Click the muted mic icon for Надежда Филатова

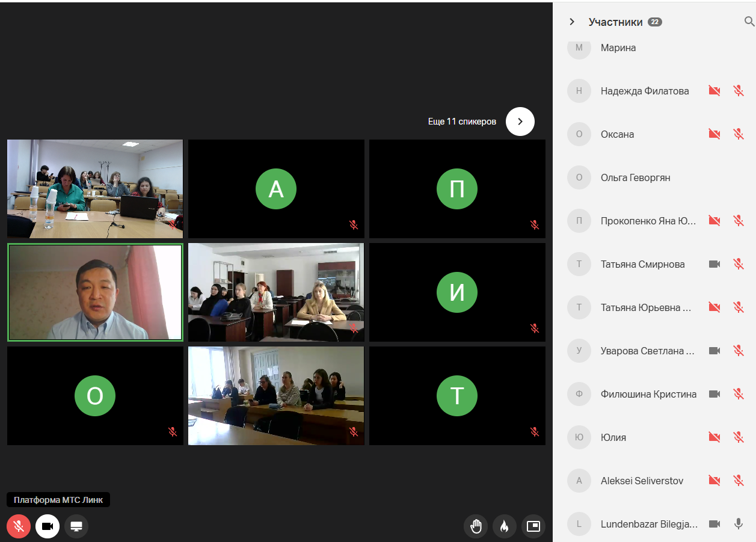coord(739,91)
